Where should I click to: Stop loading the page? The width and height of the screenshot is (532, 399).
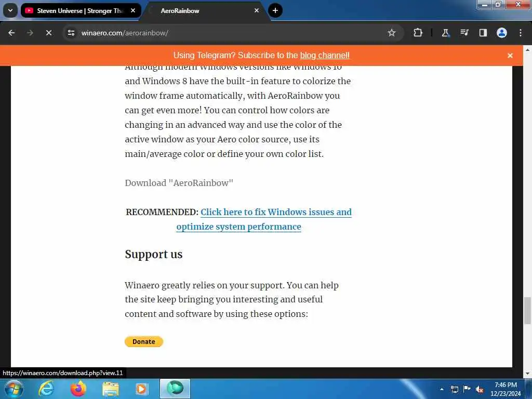48,33
